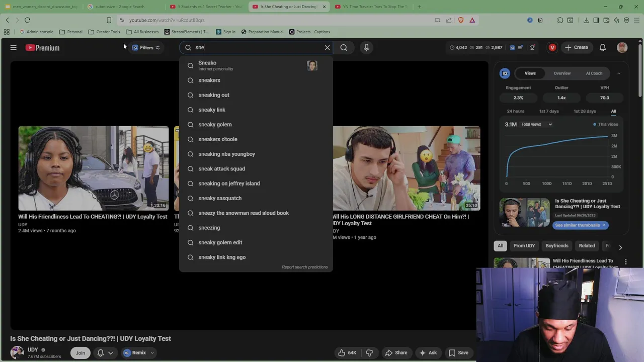This screenshot has width=644, height=362.
Task: Submit search with magnifier button
Action: pyautogui.click(x=344, y=47)
